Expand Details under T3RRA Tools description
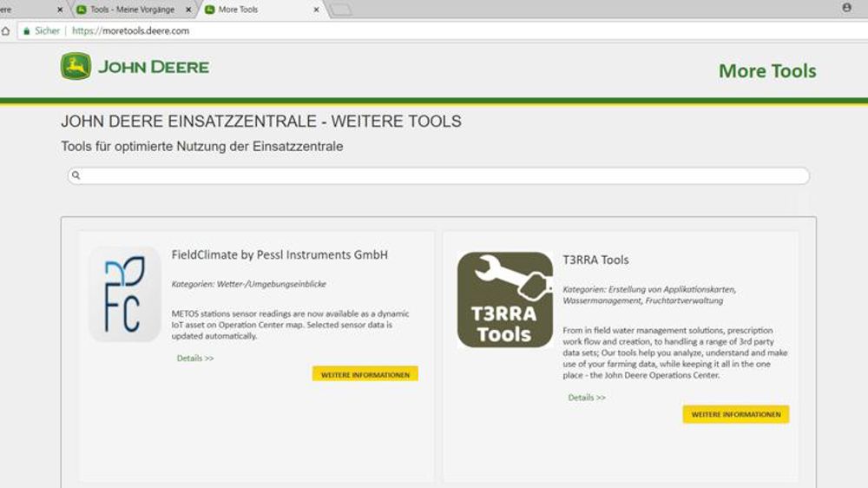 coord(587,398)
